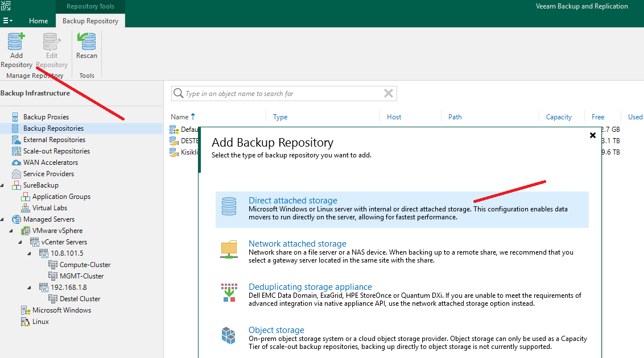The image size is (644, 358).
Task: Choose Direct attached storage option
Action: pos(402,209)
